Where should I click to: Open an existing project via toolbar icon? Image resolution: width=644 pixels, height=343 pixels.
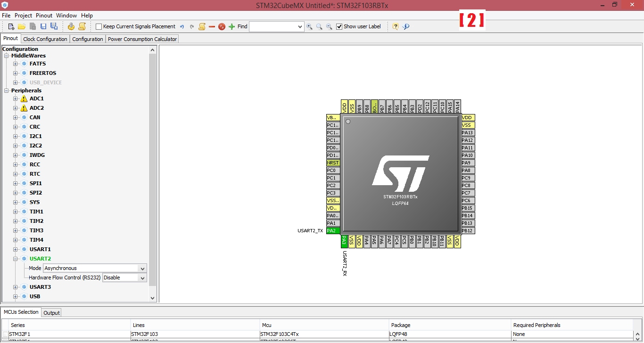[x=21, y=26]
